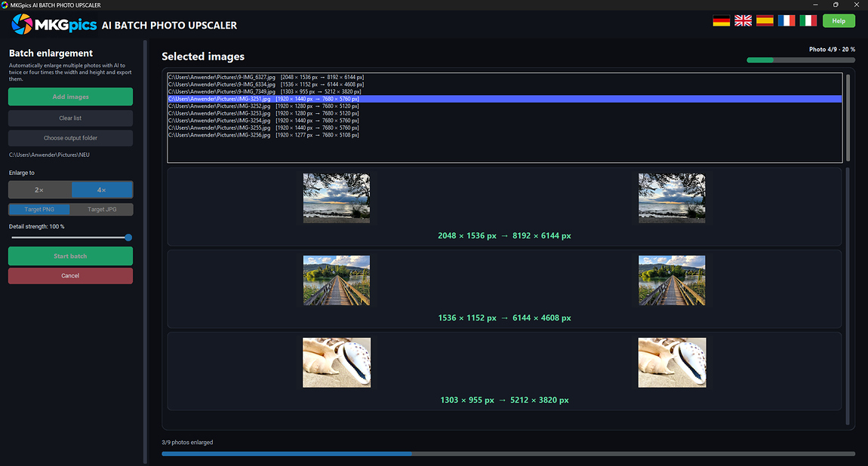Minimize the MKGpics window
This screenshot has width=868, height=466.
point(815,5)
